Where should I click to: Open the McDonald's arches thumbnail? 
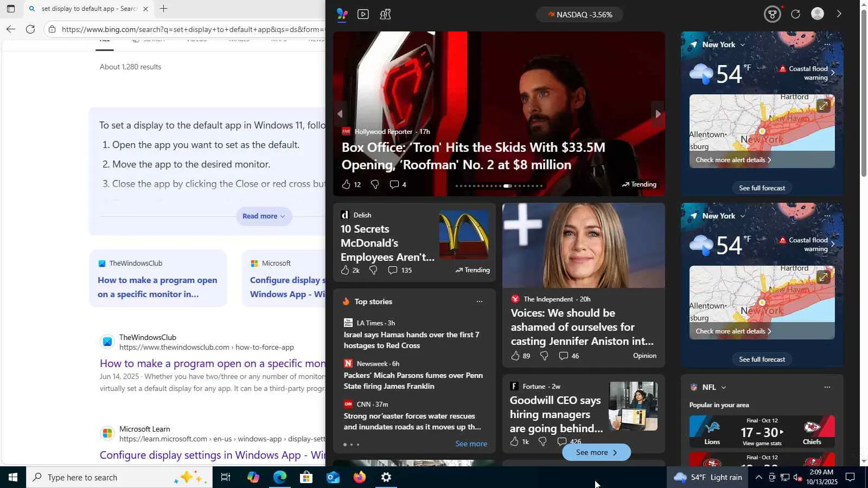(464, 234)
